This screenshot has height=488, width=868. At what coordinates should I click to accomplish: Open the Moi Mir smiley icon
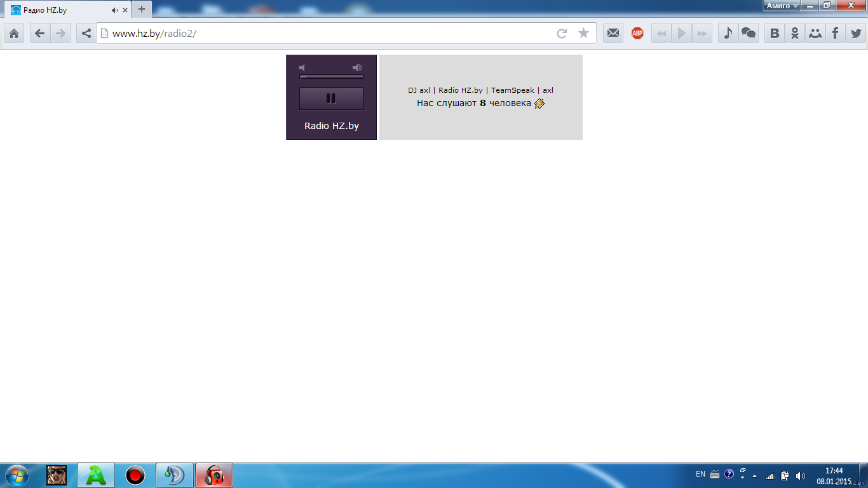coord(815,33)
